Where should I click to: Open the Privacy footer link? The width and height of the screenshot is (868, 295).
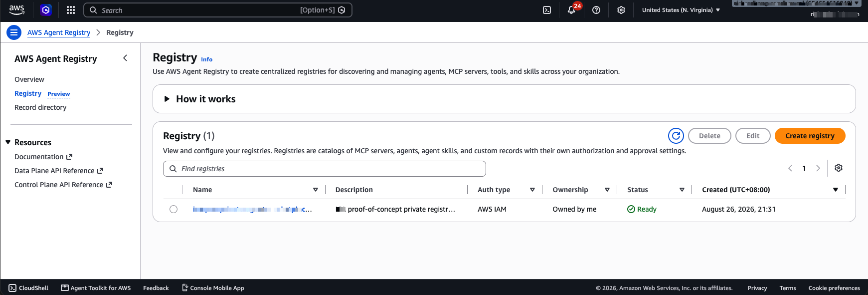tap(757, 288)
